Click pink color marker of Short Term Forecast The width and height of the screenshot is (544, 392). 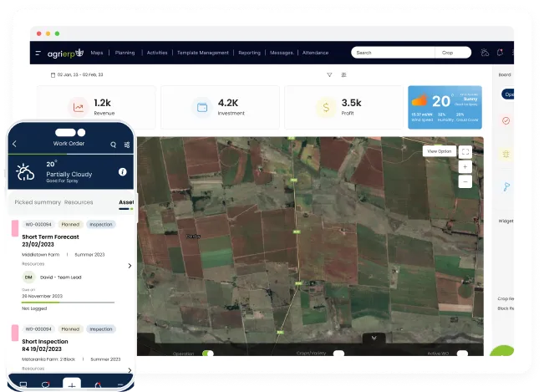15,228
